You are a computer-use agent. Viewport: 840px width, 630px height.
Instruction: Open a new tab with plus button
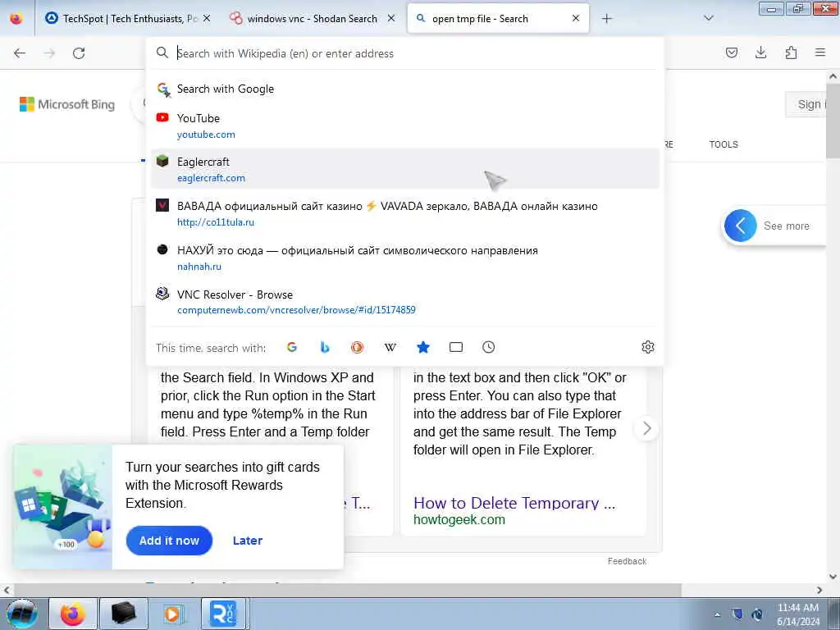606,19
